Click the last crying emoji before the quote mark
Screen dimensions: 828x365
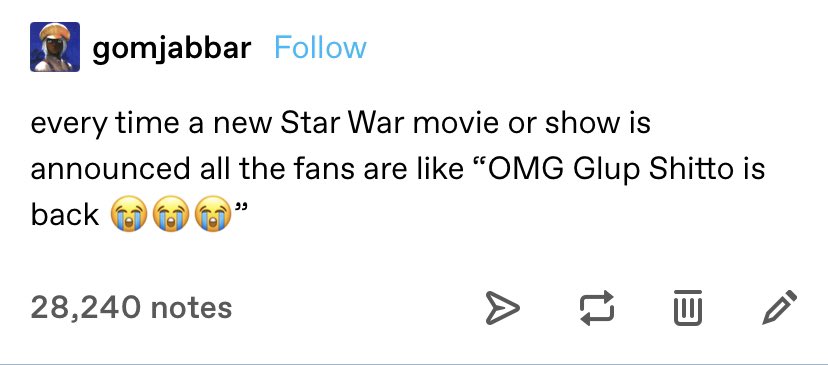click(213, 214)
